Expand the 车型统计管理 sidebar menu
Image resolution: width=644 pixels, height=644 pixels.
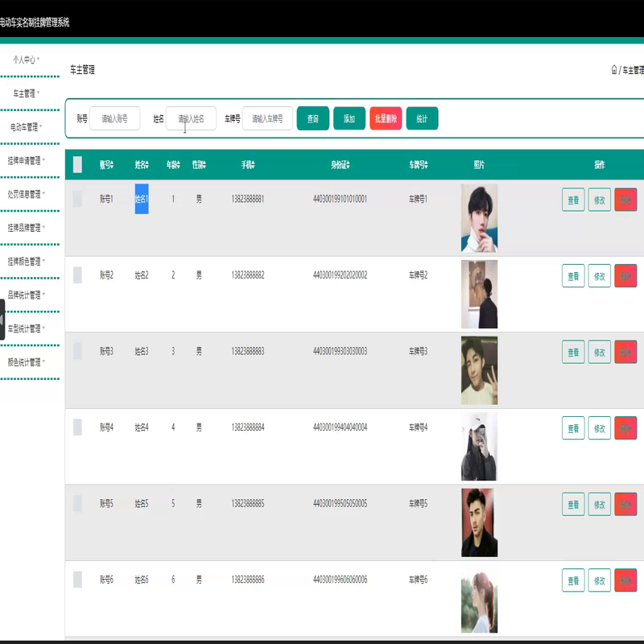click(27, 328)
